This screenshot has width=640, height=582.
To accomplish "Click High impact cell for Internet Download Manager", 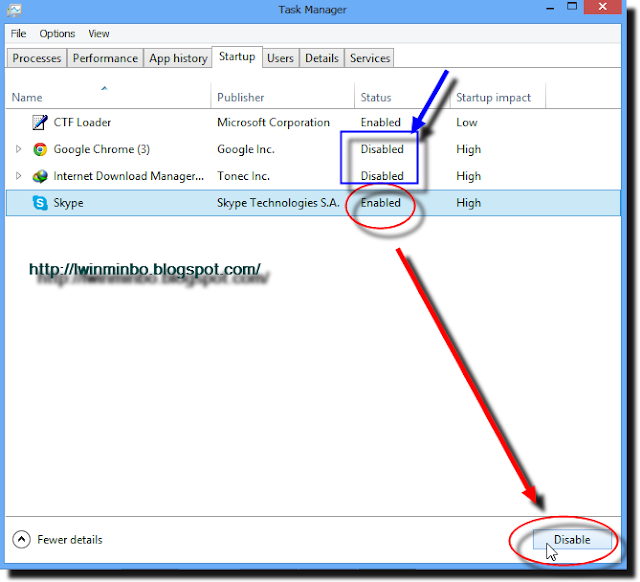I will click(469, 176).
